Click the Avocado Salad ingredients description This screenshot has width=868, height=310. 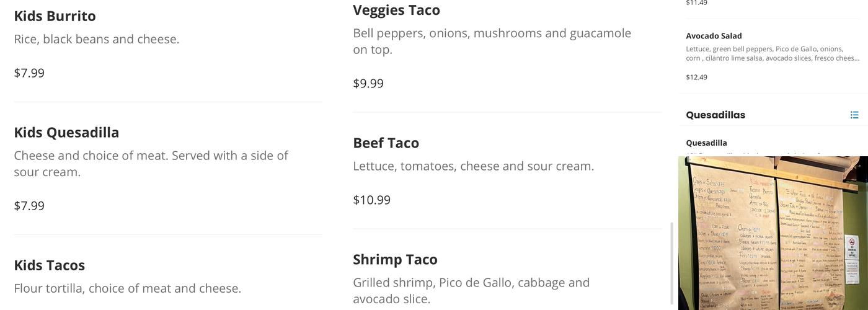click(x=772, y=53)
